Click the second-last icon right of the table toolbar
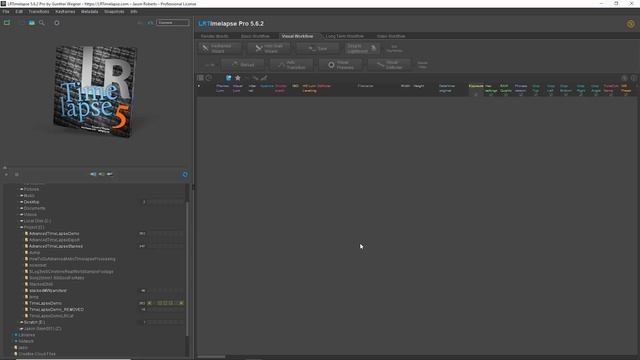Viewport: 640px width, 360px height. (624, 78)
